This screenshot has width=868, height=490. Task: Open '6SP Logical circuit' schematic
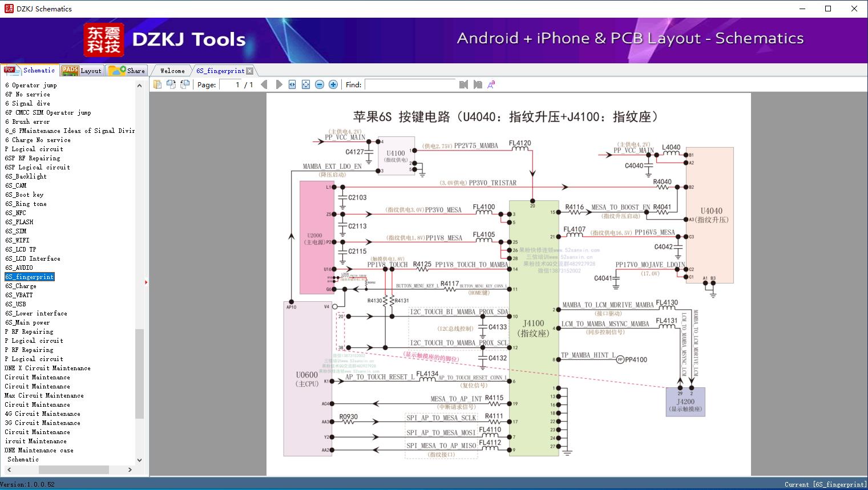tap(38, 167)
